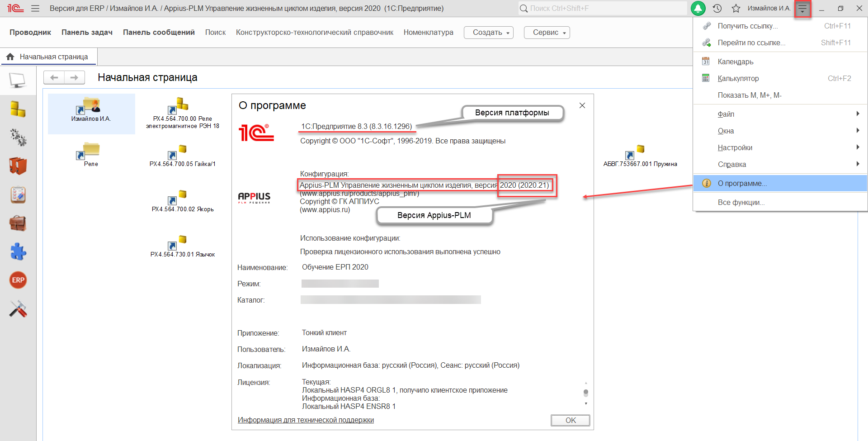This screenshot has height=441, width=868.
Task: Open the orange binders section in the sidebar
Action: click(18, 166)
